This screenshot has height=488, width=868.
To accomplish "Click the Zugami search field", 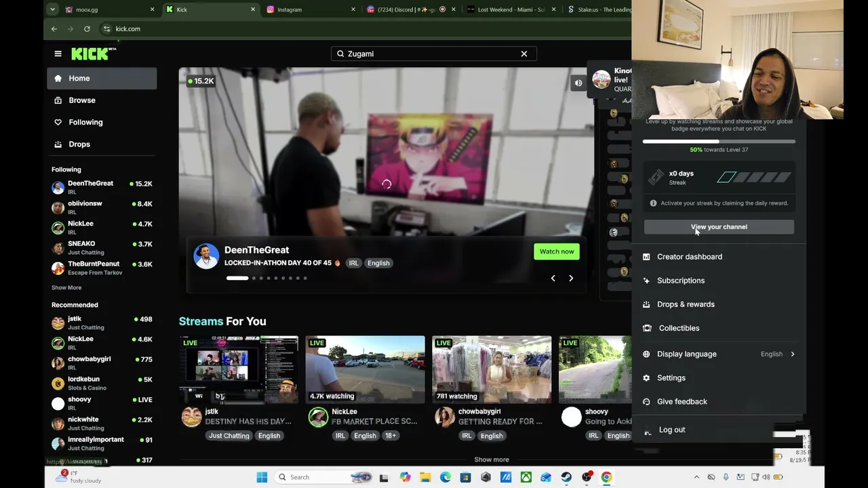I will [433, 54].
